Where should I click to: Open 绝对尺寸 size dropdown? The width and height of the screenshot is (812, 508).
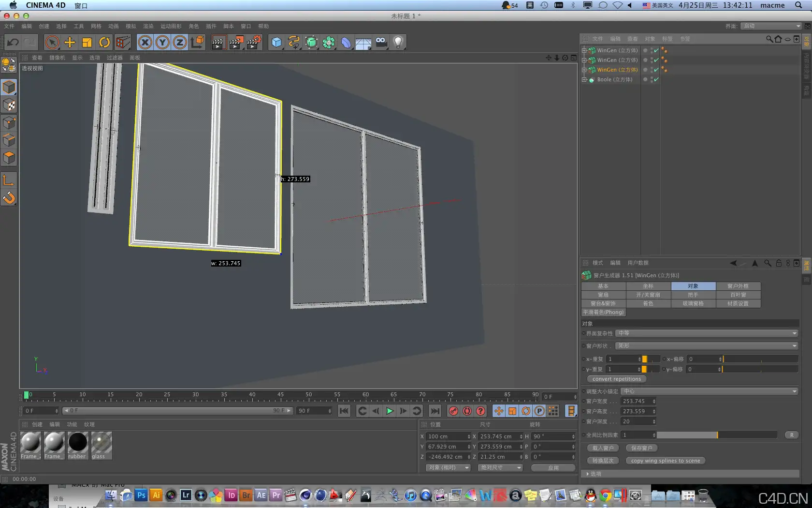tap(500, 468)
